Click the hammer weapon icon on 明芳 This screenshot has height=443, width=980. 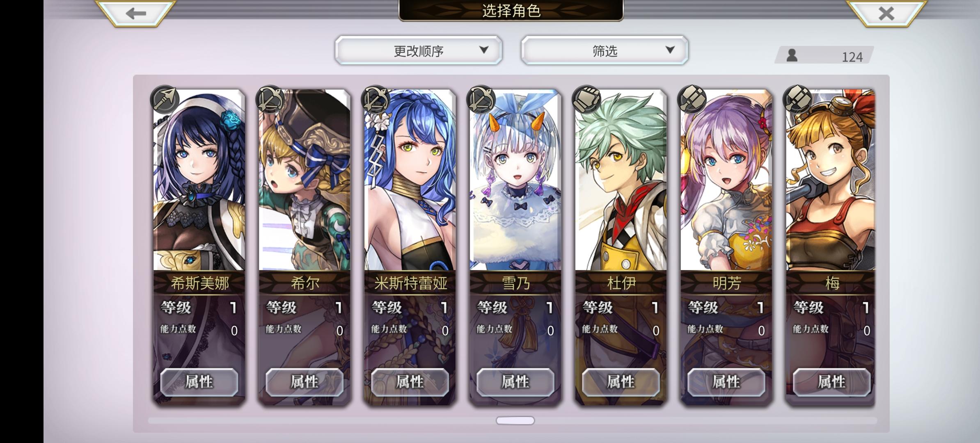(x=692, y=100)
